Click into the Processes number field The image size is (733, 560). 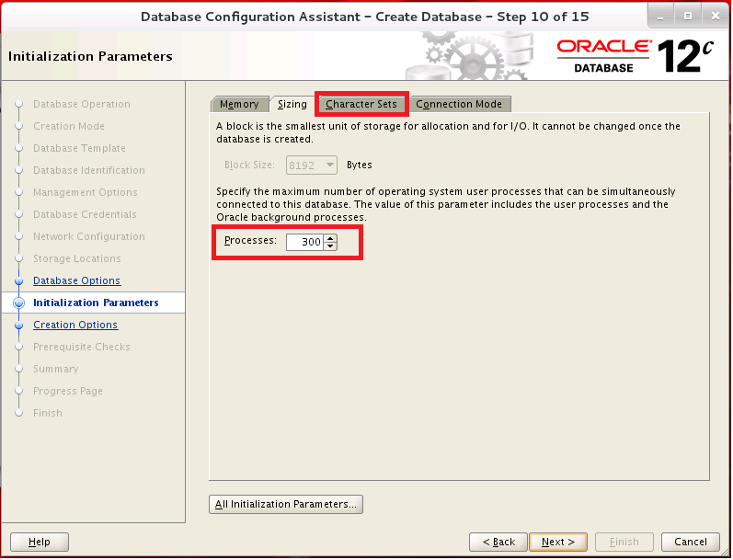point(304,243)
